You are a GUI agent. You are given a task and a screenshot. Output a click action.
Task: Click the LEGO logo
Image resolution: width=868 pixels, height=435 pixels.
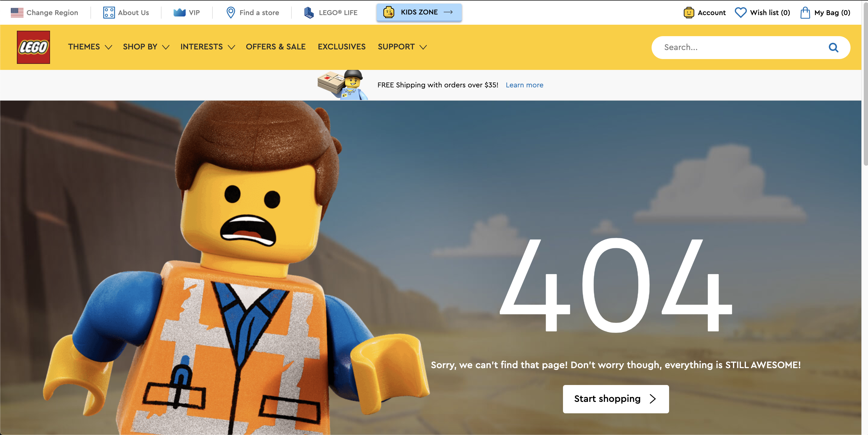(x=33, y=47)
